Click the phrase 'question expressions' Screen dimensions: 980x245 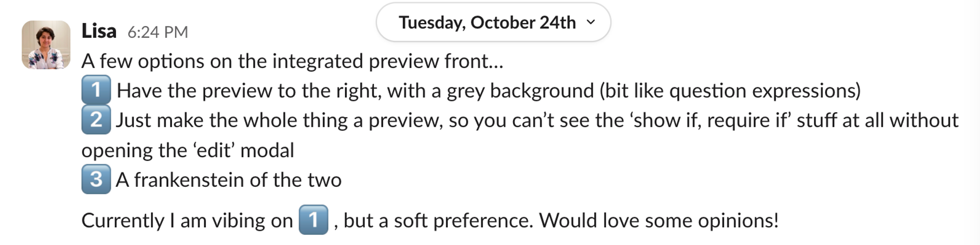coord(762,91)
